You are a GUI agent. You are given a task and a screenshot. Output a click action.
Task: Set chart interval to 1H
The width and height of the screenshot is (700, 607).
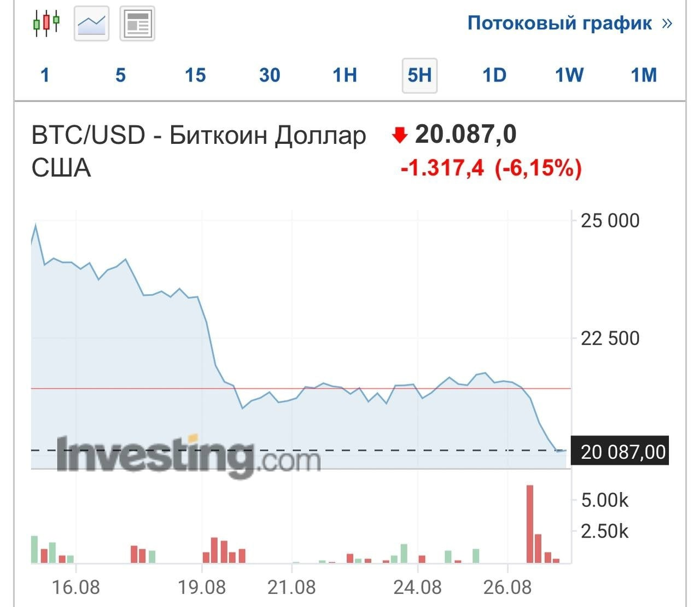(345, 75)
